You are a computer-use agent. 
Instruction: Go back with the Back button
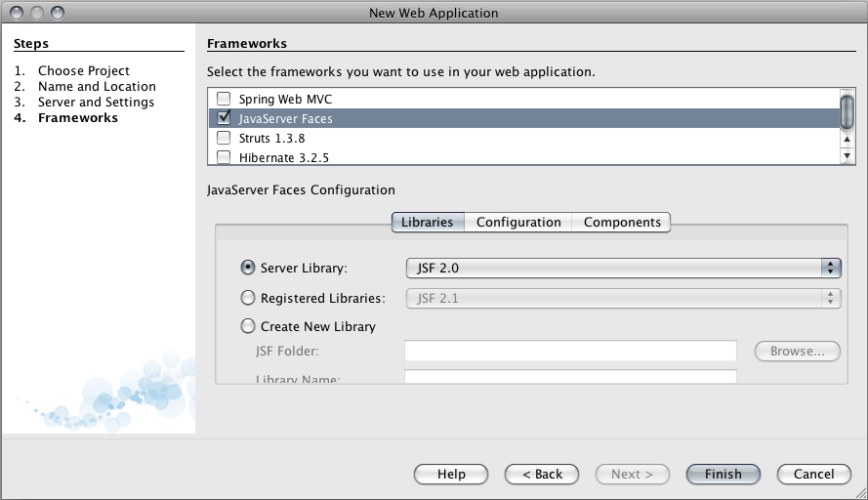pos(542,474)
